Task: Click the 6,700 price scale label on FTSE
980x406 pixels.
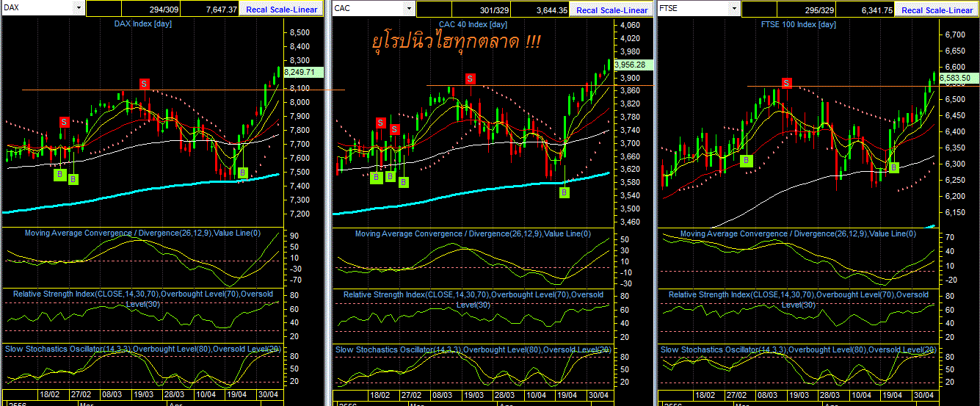Action: tap(954, 35)
